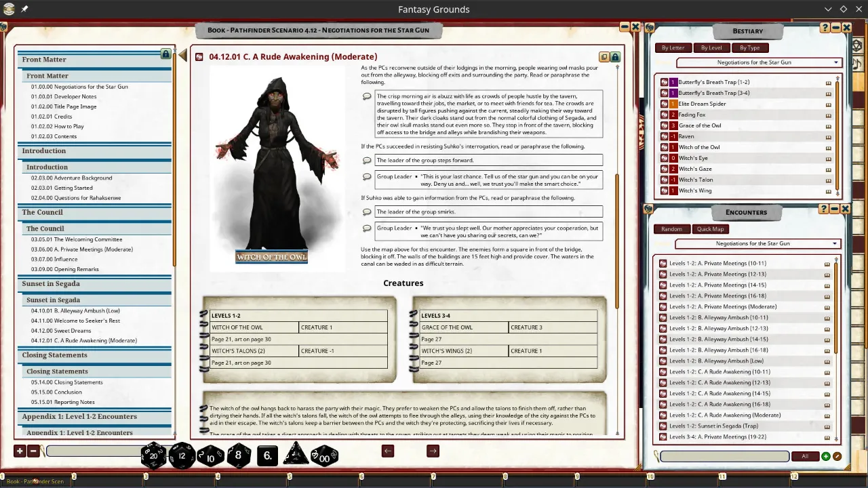Viewport: 868px width, 488px height.
Task: Roll the d10 die
Action: click(210, 455)
